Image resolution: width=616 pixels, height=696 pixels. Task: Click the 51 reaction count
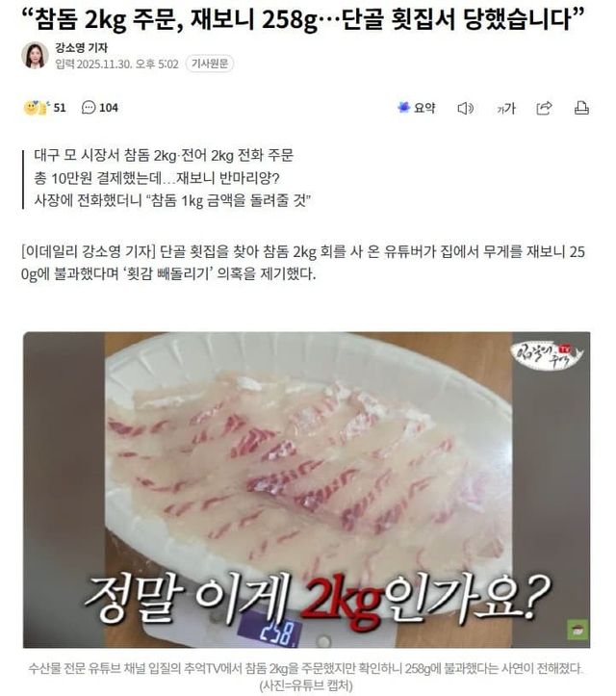[60, 108]
